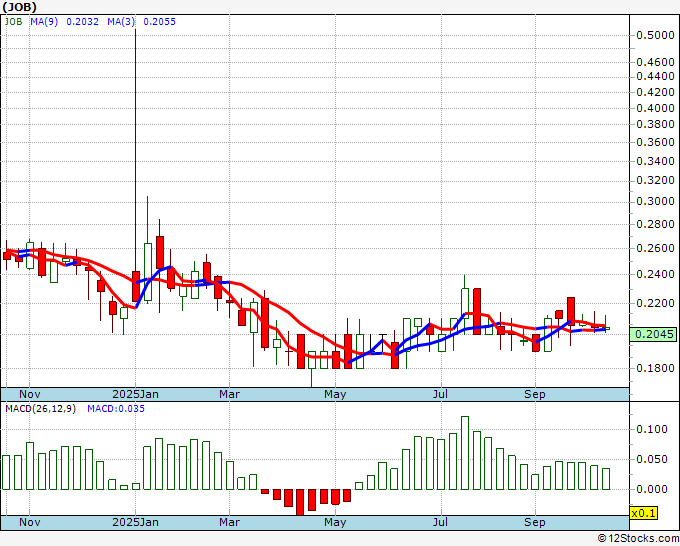Click the 2025Jan label on price chart axis
The height and width of the screenshot is (546, 680).
[x=134, y=394]
